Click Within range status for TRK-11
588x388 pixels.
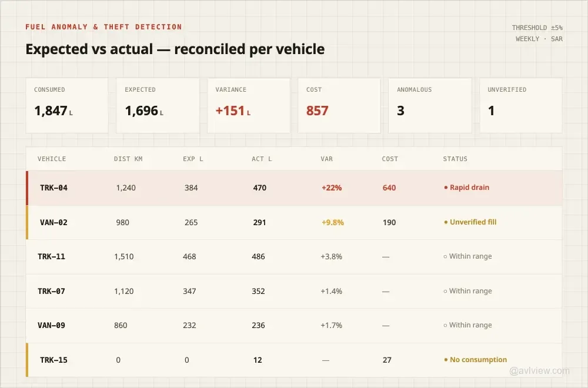(467, 256)
